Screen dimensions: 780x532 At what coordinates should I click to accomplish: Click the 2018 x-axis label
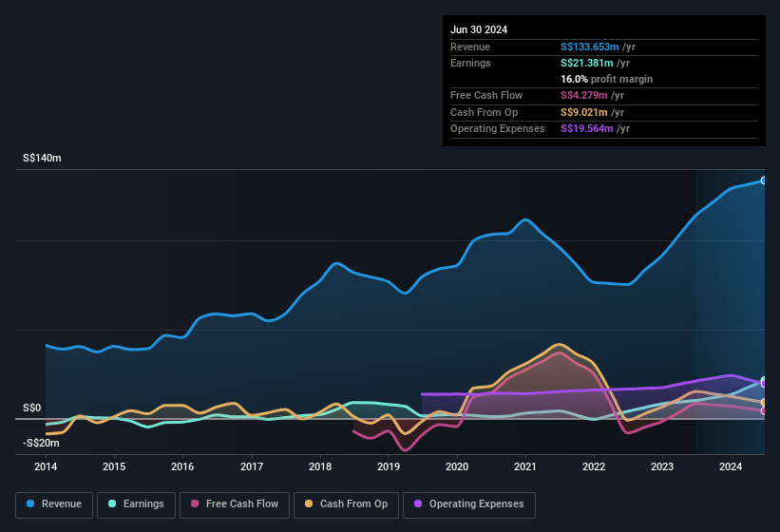coord(320,466)
